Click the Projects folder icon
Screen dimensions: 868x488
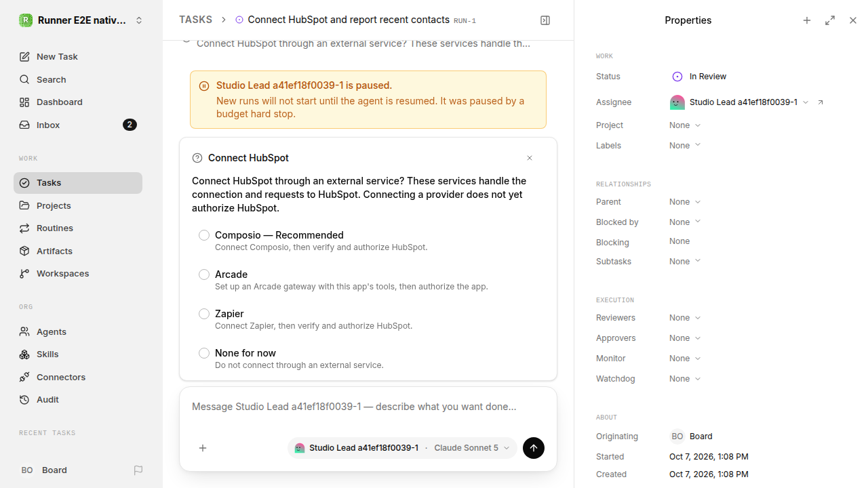click(x=24, y=206)
